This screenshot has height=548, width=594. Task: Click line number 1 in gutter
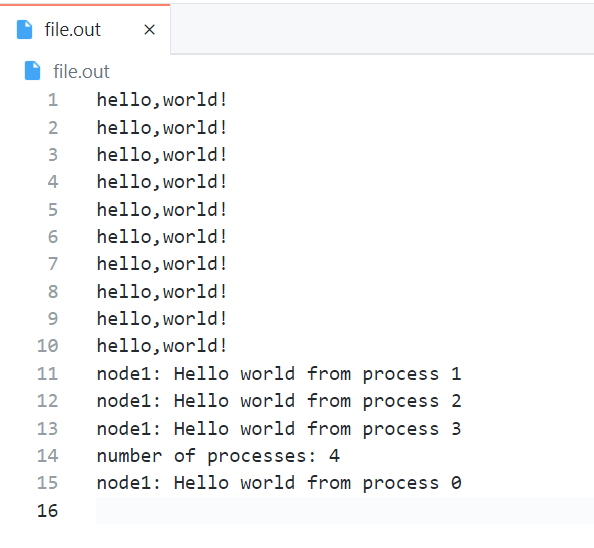53,100
